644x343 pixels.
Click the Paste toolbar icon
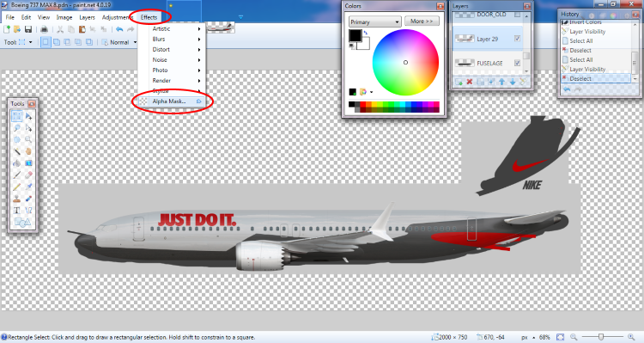(82, 29)
